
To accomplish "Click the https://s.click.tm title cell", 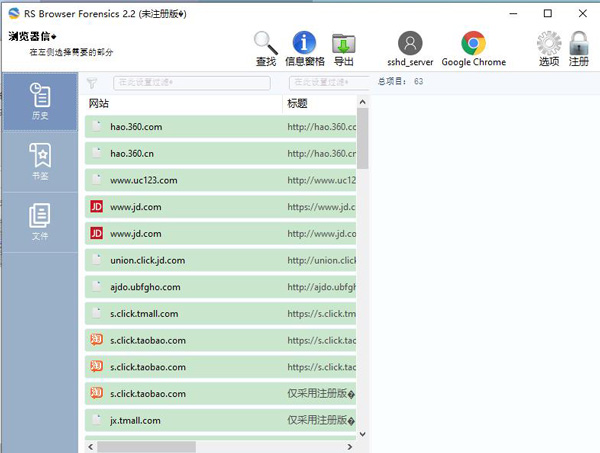I will point(321,314).
